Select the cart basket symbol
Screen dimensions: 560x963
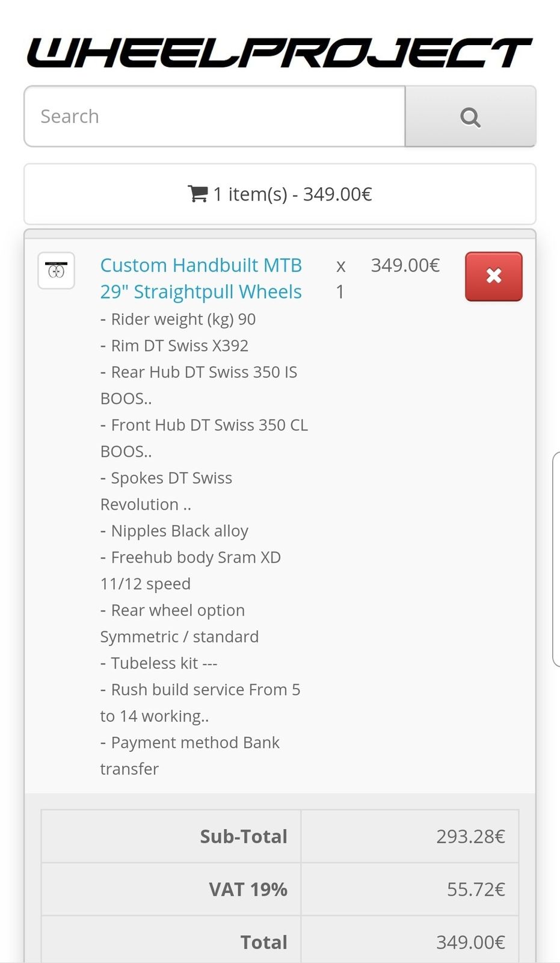(x=196, y=194)
